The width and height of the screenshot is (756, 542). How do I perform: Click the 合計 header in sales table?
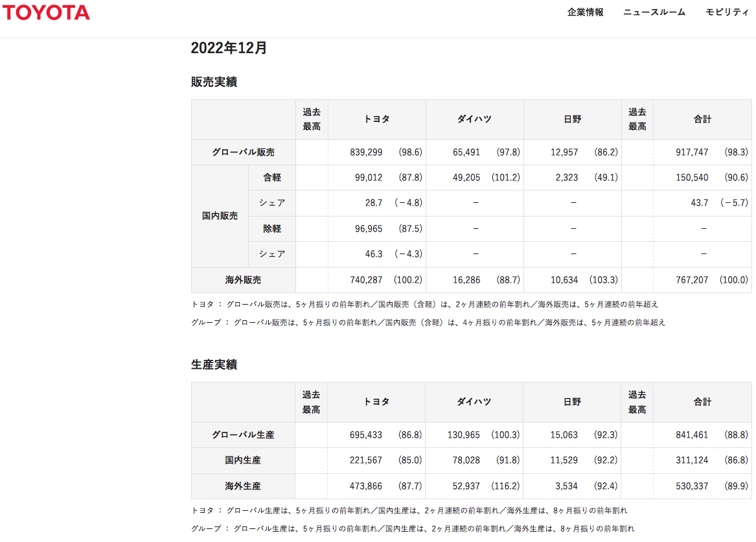click(x=702, y=119)
